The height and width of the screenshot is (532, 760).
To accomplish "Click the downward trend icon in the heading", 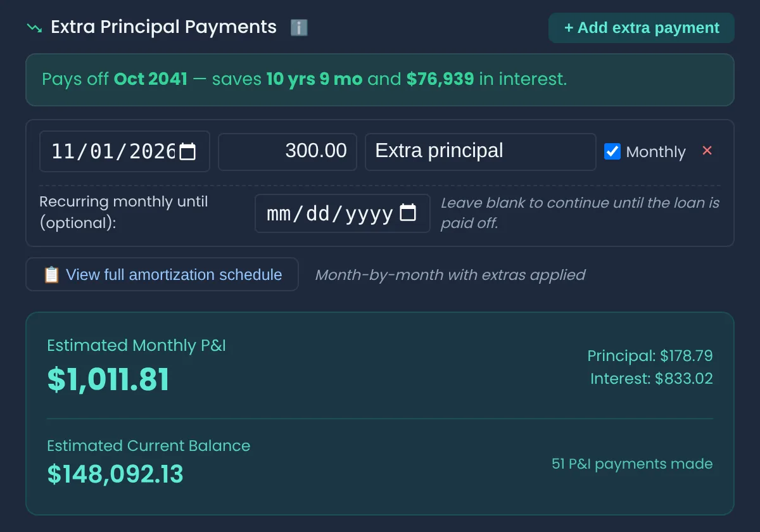I will pyautogui.click(x=34, y=28).
